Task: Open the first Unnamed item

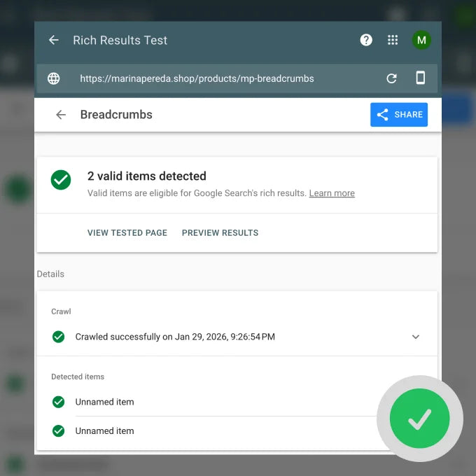Action: pos(104,402)
